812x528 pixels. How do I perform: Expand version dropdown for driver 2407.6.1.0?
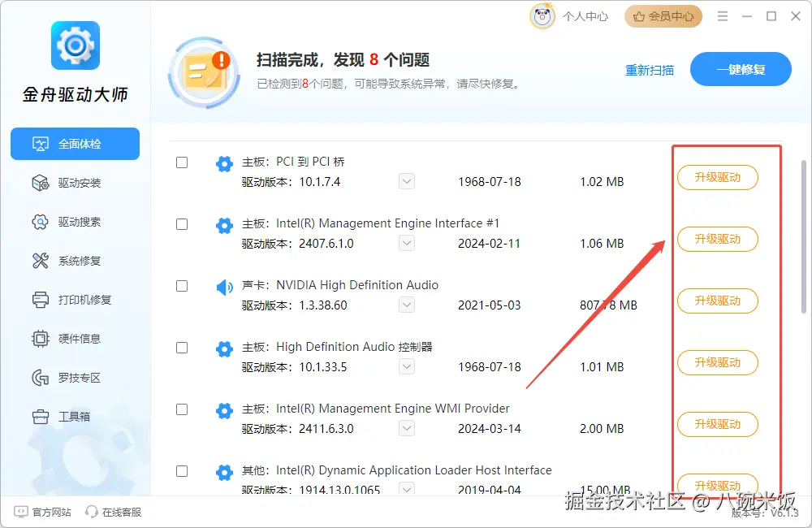[407, 243]
